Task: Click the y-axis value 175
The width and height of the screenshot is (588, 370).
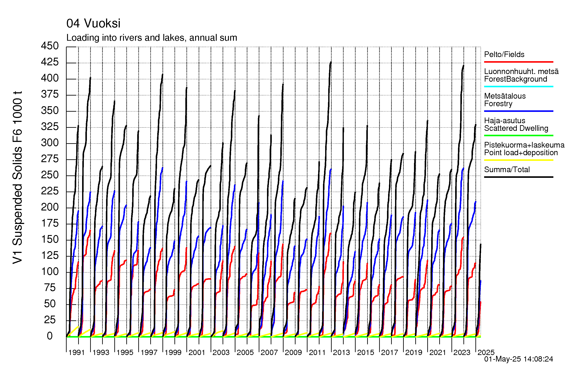Action: point(50,223)
